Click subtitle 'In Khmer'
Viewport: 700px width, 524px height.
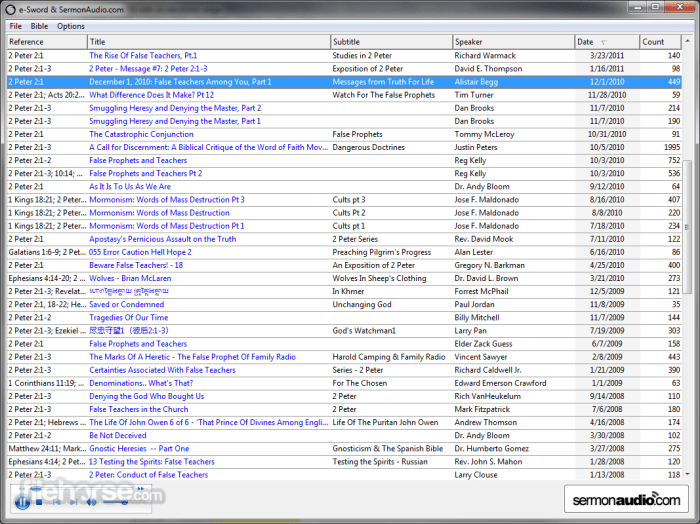348,291
